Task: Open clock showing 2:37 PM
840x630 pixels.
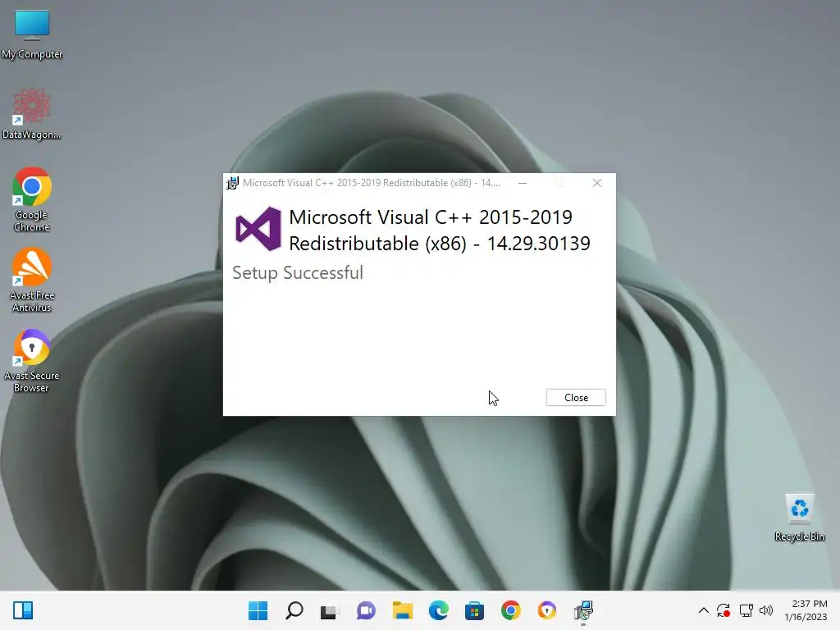Action: [x=806, y=610]
